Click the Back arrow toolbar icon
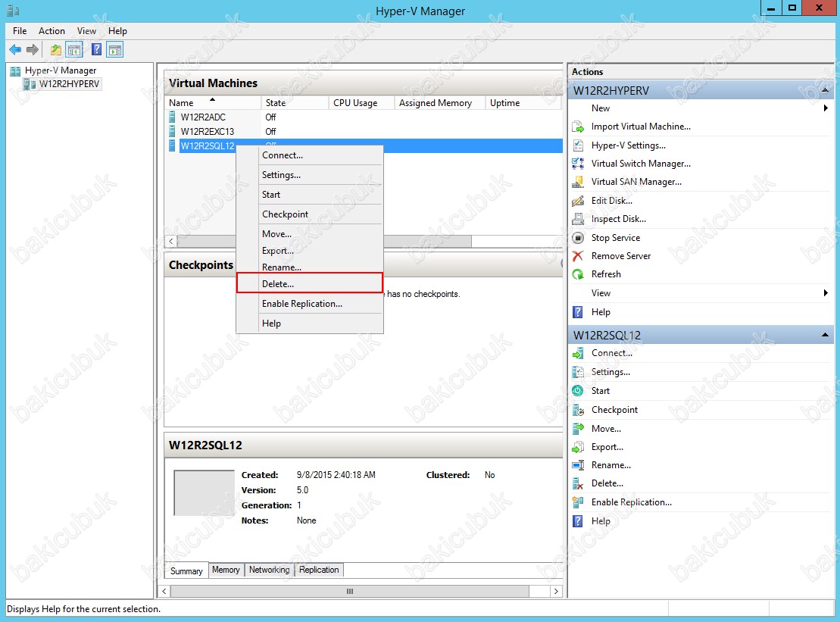Screen dimensions: 840x622 click(x=15, y=50)
